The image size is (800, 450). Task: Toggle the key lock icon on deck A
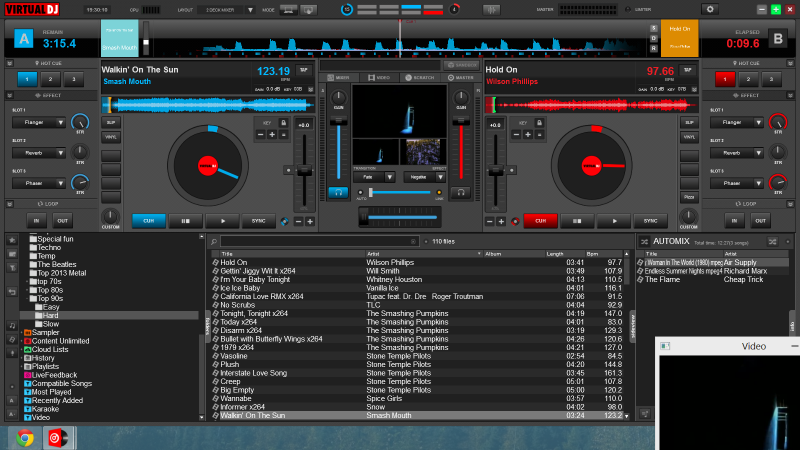click(x=283, y=122)
